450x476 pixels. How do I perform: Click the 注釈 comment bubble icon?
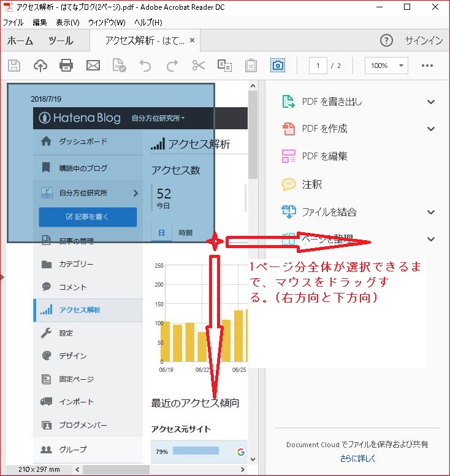tap(288, 184)
